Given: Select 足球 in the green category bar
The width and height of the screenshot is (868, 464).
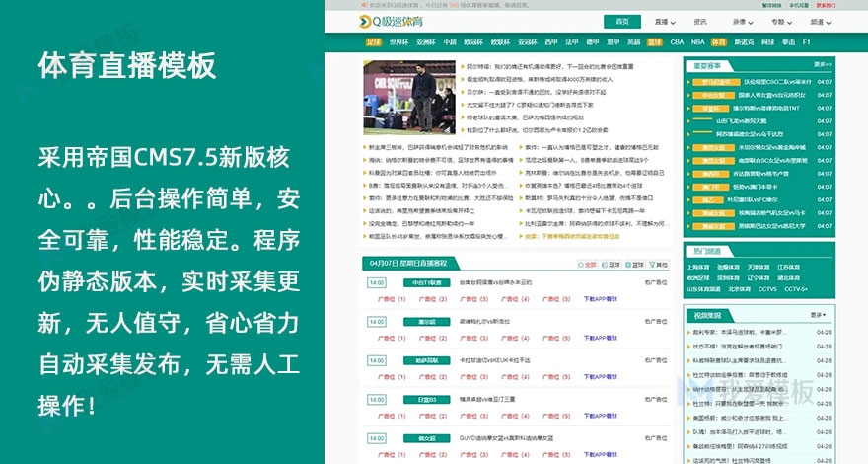Looking at the screenshot, I should coord(374,42).
